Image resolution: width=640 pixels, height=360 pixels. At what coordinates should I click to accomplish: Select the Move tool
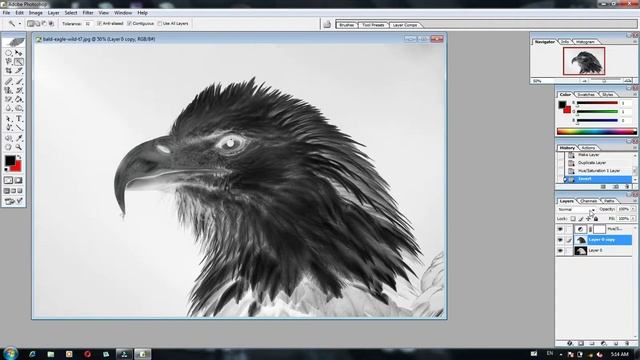click(x=19, y=53)
